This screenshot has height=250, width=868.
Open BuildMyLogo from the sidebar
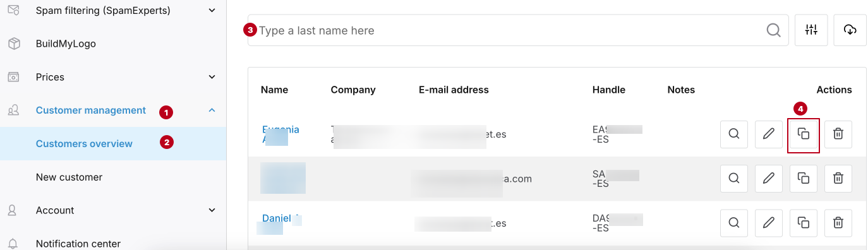click(66, 44)
